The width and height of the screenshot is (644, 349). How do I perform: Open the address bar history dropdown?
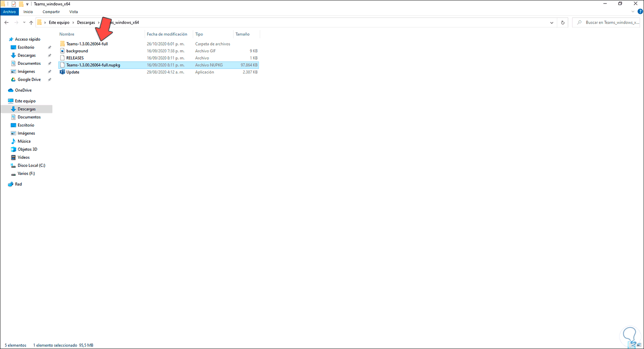click(552, 23)
